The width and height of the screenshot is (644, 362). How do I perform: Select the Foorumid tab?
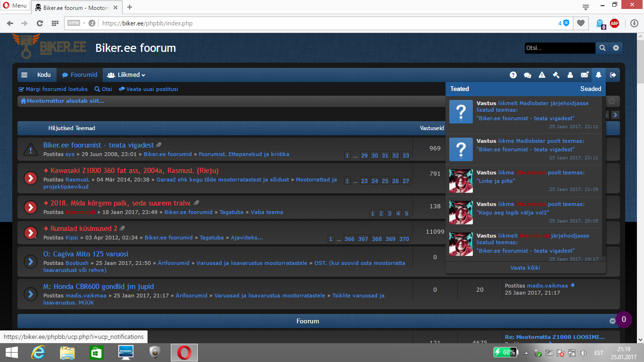[80, 75]
